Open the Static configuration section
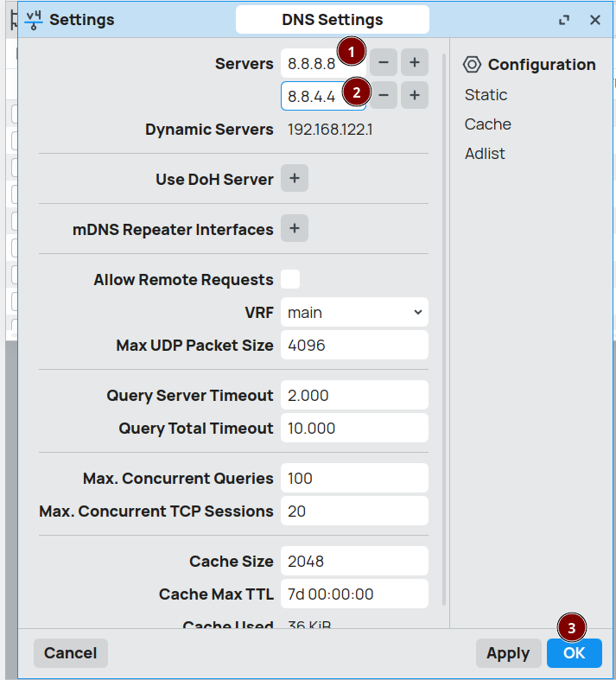Image resolution: width=616 pixels, height=680 pixels. click(486, 95)
